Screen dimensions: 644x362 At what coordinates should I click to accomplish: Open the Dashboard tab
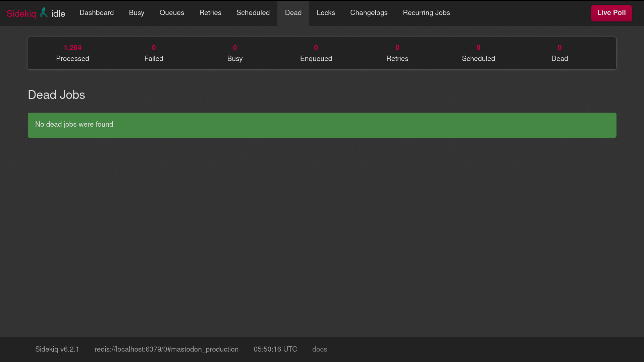click(x=97, y=13)
